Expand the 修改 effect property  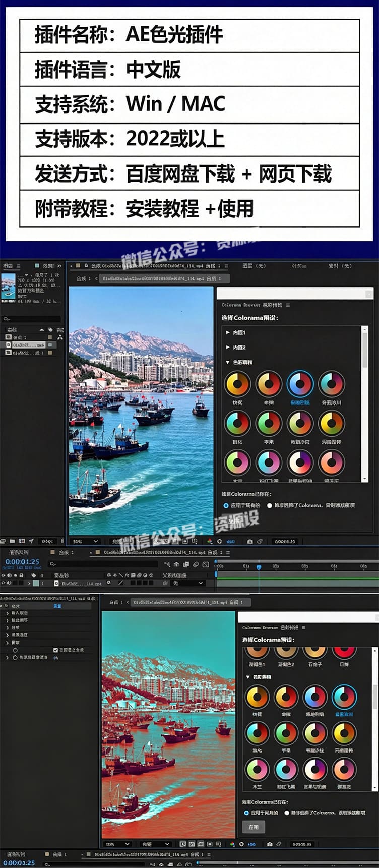click(7, 628)
